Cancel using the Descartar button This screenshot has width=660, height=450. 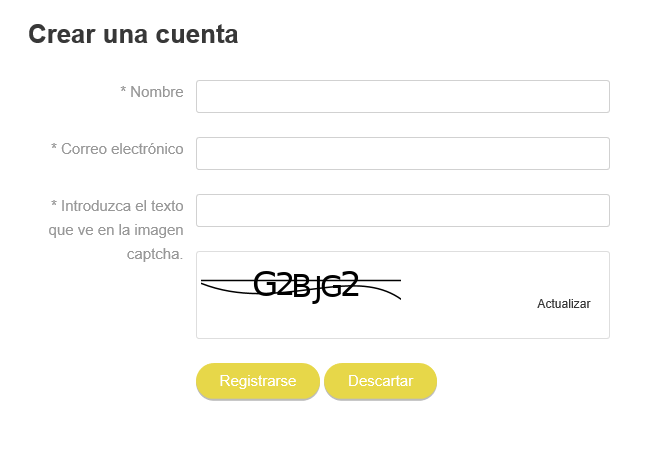point(381,381)
